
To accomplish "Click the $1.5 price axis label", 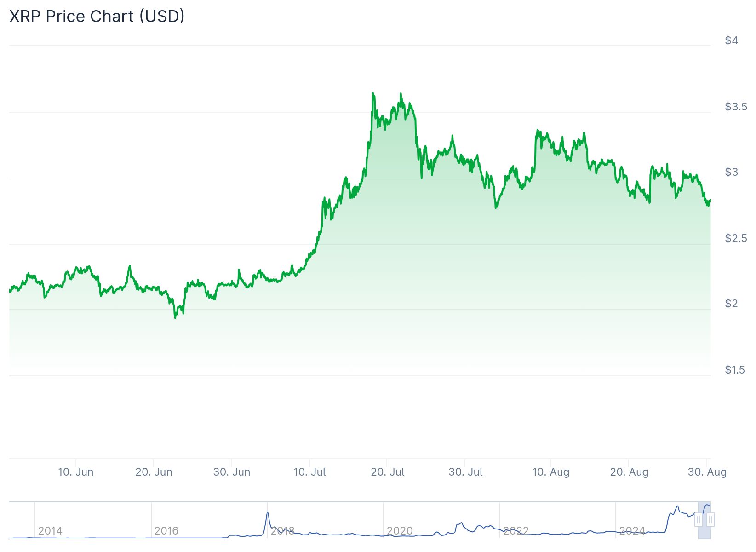I will (735, 370).
